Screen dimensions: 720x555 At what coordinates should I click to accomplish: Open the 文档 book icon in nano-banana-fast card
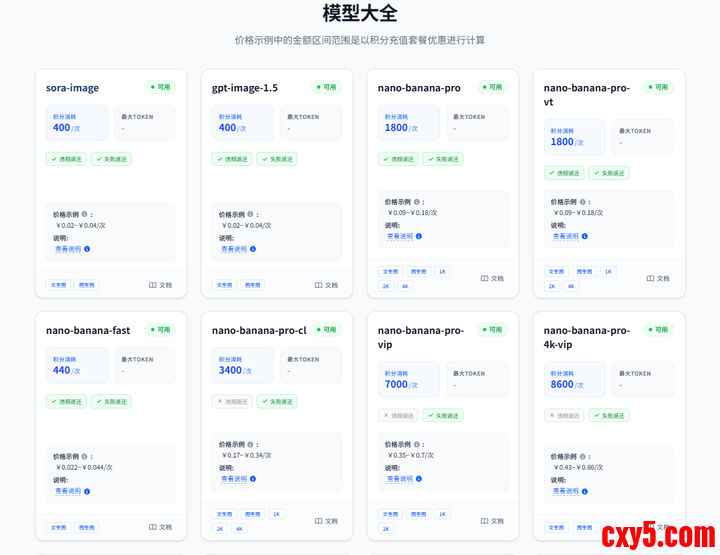[x=153, y=527]
